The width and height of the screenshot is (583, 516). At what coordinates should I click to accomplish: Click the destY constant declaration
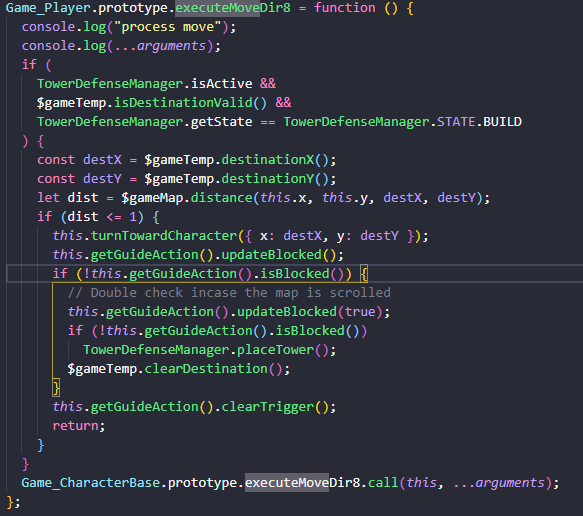click(102, 179)
